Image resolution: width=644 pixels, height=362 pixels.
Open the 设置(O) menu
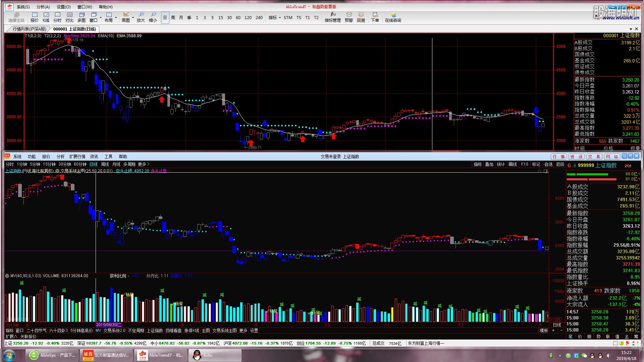(x=64, y=7)
